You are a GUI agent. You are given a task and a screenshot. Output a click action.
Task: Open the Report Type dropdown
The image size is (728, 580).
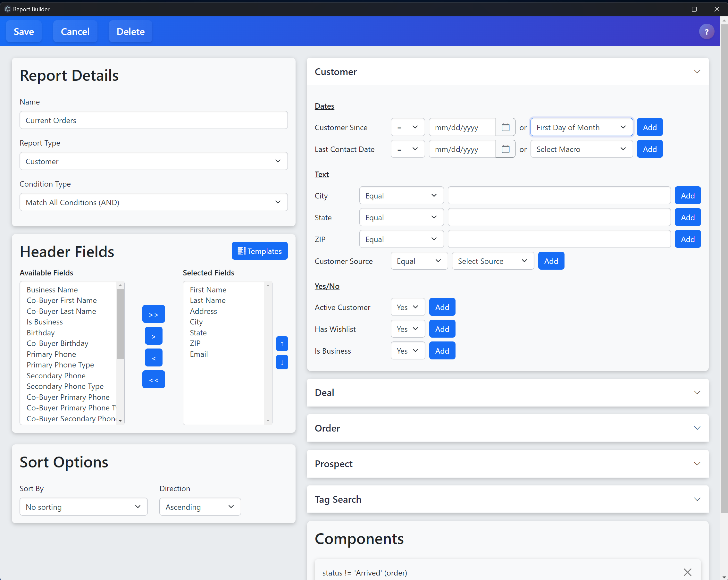[x=153, y=161]
